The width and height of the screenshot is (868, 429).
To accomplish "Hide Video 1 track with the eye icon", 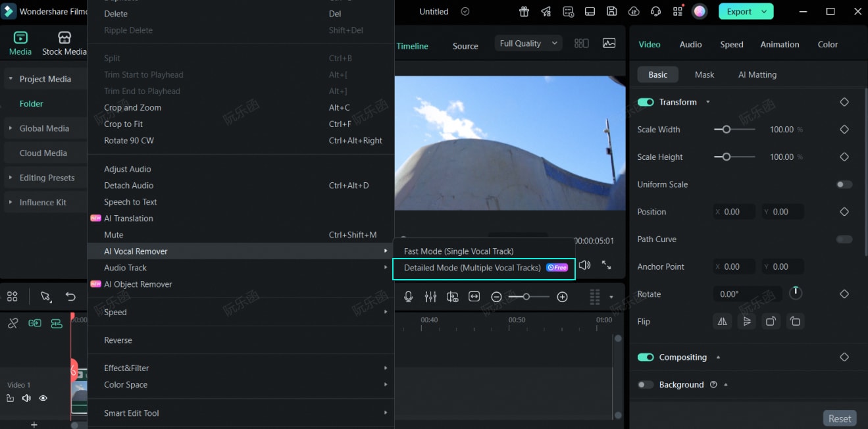I will 43,398.
